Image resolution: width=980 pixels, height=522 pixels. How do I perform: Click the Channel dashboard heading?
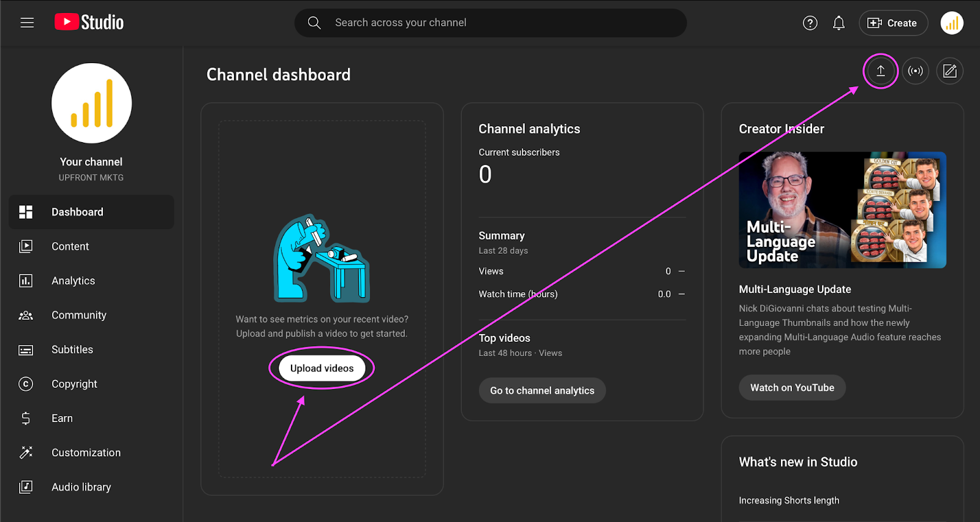(x=279, y=75)
